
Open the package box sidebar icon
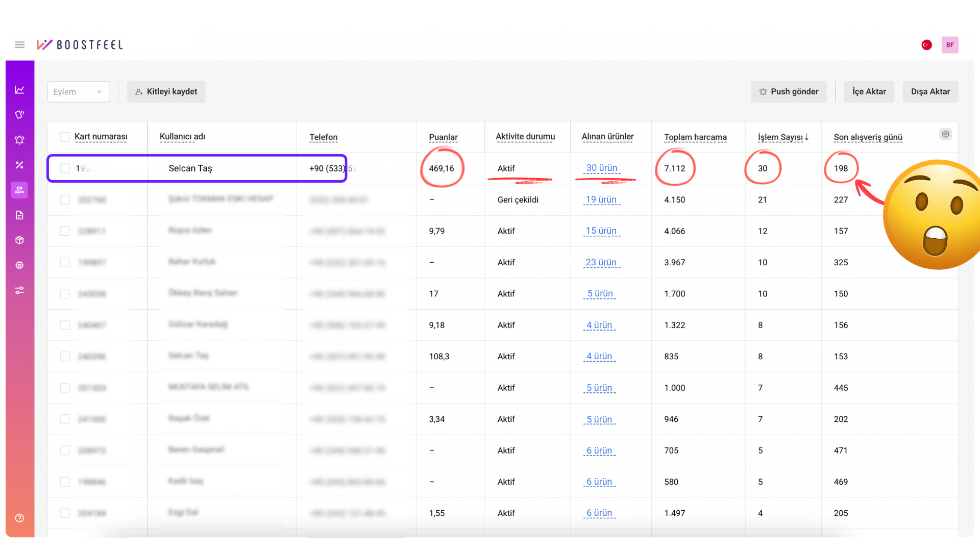tap(19, 240)
